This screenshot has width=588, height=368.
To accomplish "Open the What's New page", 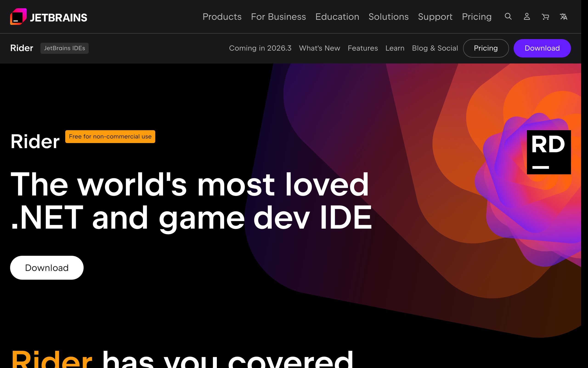I will click(x=319, y=48).
